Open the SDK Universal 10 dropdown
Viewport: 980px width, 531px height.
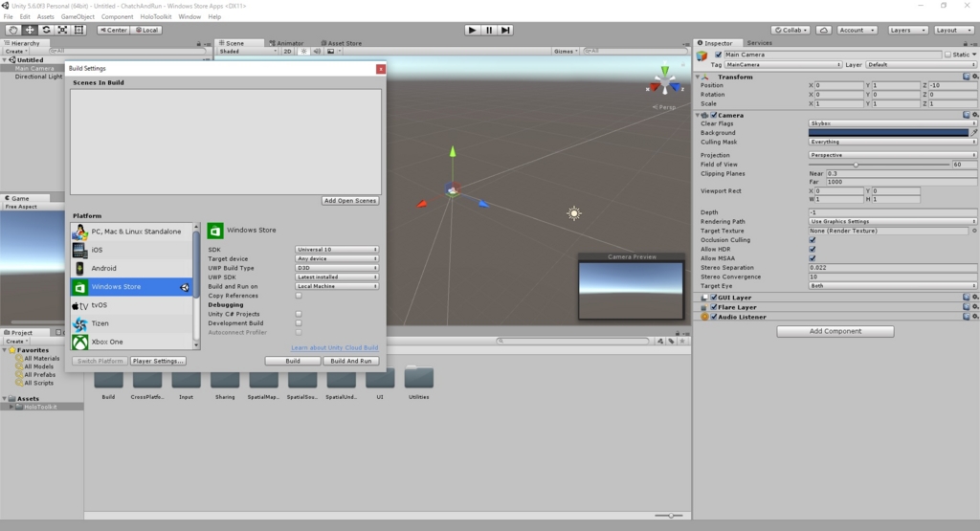pyautogui.click(x=337, y=250)
